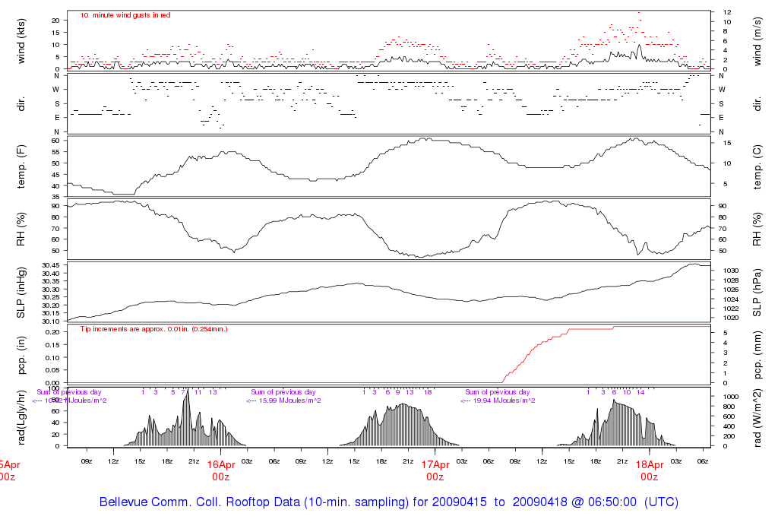Click the 'pcp. (mm)' axis label
Viewport: 778px width, 532px height.
pos(757,355)
